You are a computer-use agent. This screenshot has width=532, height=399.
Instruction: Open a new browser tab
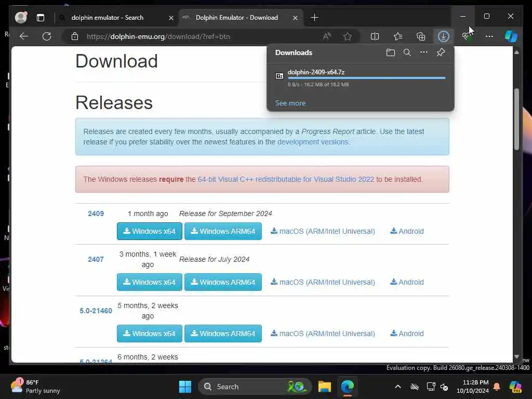pyautogui.click(x=314, y=17)
